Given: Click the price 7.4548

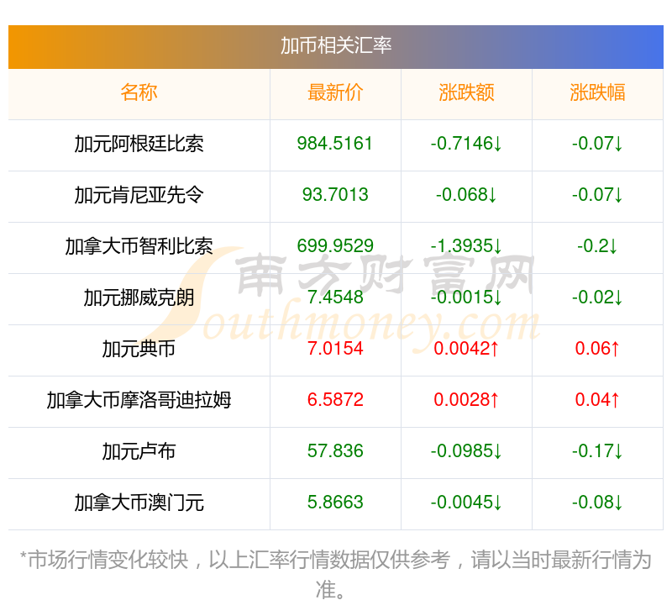Looking at the screenshot, I should coord(335,297).
